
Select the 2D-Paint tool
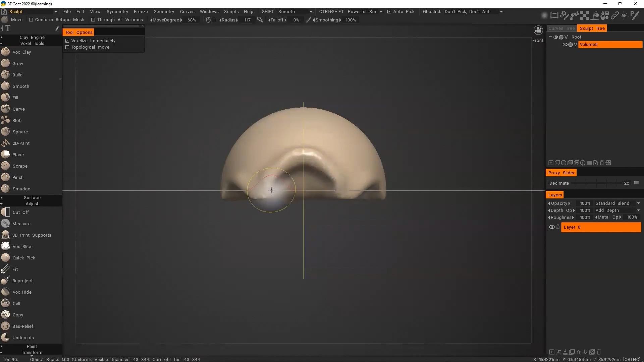pyautogui.click(x=21, y=143)
